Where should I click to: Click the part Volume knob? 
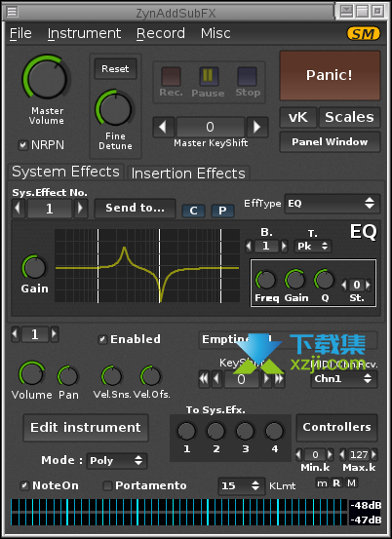point(31,373)
